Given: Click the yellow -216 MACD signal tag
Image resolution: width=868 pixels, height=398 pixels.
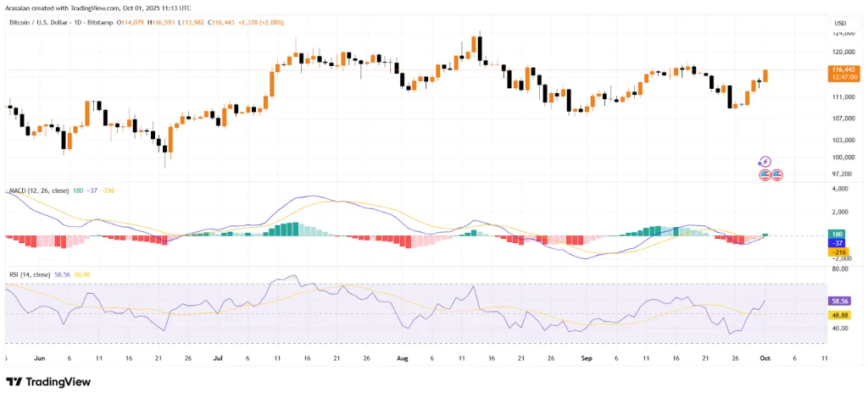Looking at the screenshot, I should point(837,252).
